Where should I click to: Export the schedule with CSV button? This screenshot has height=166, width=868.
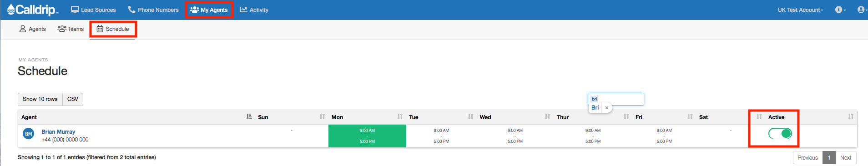[x=73, y=99]
